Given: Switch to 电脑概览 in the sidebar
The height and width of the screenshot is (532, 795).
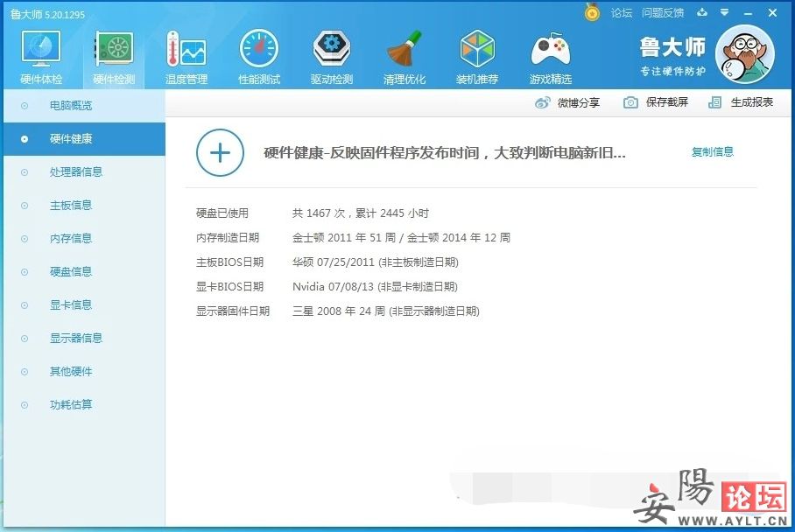Looking at the screenshot, I should click(x=84, y=106).
